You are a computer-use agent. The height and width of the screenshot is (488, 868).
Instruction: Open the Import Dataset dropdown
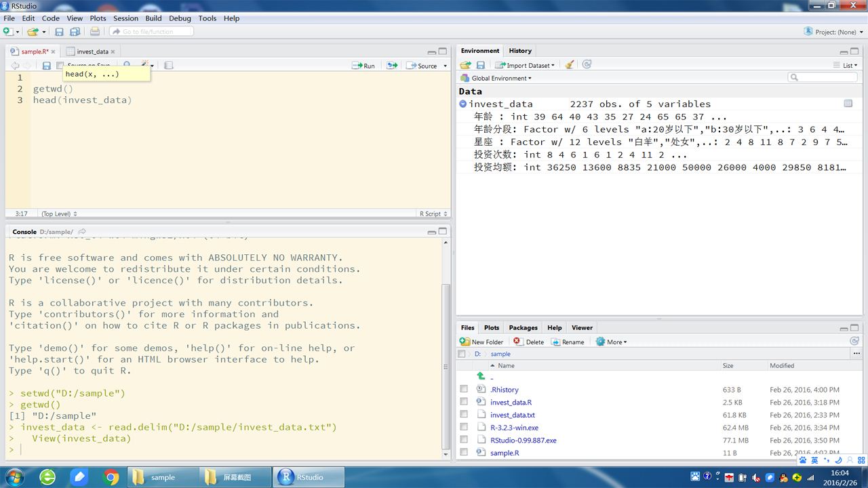pyautogui.click(x=525, y=65)
